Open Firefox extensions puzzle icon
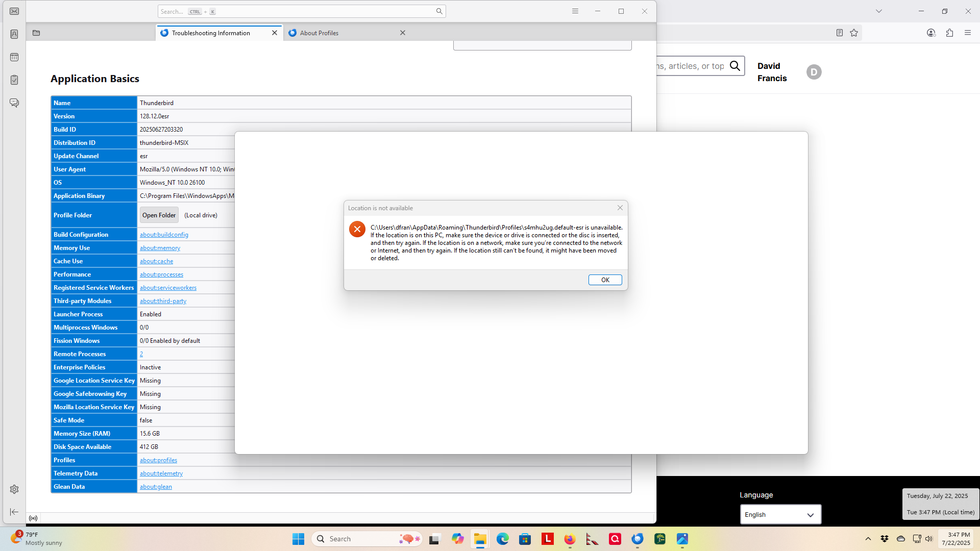Image resolution: width=980 pixels, height=551 pixels. coord(949,33)
